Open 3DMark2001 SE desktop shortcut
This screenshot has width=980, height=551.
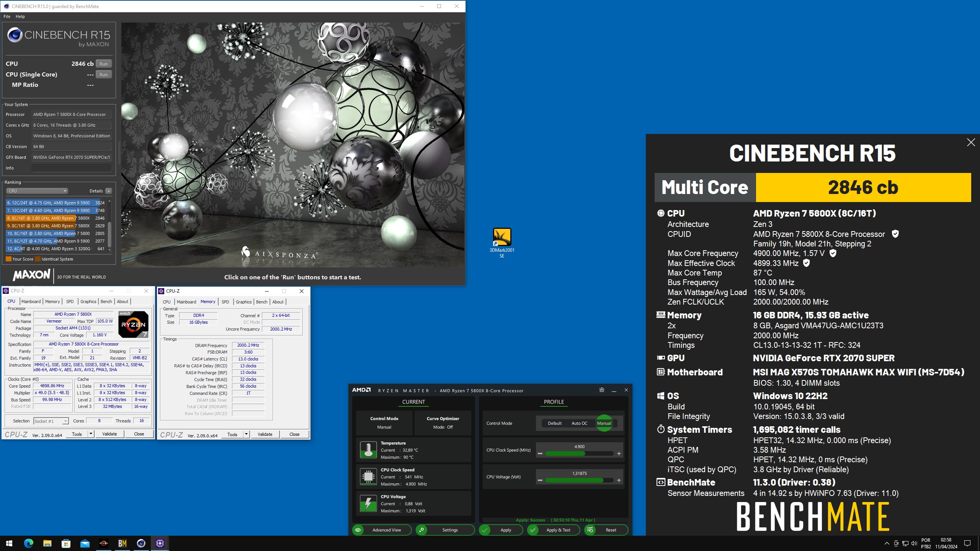pos(502,243)
